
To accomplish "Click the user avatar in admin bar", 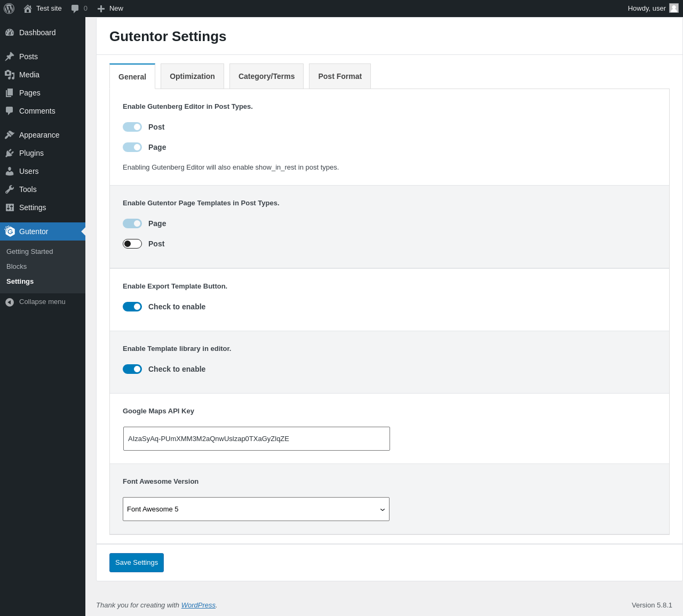I will click(674, 9).
